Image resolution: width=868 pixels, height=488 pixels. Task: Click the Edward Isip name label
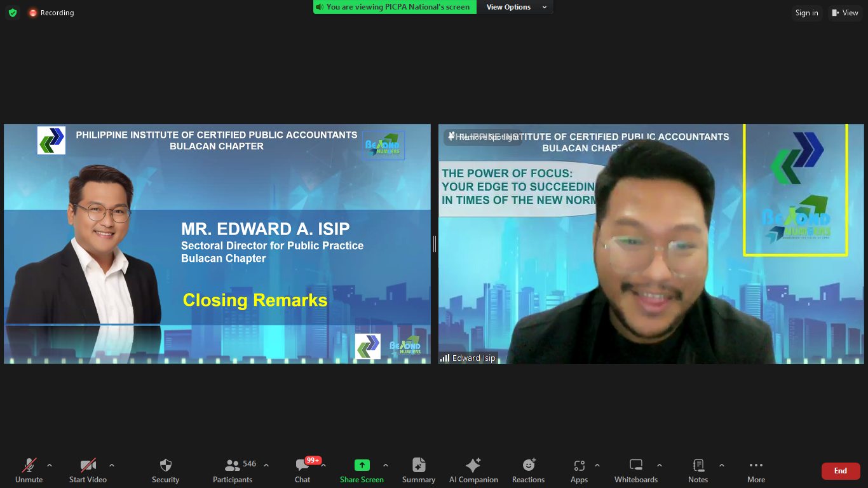tap(473, 358)
